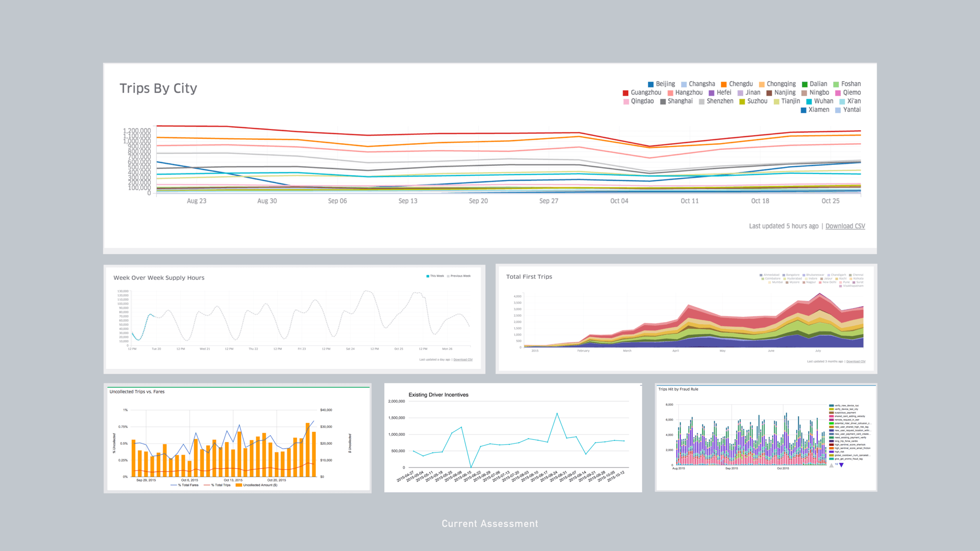Image resolution: width=980 pixels, height=551 pixels.
Task: Click the Week Over Week Supply Hours title
Action: click(x=159, y=277)
